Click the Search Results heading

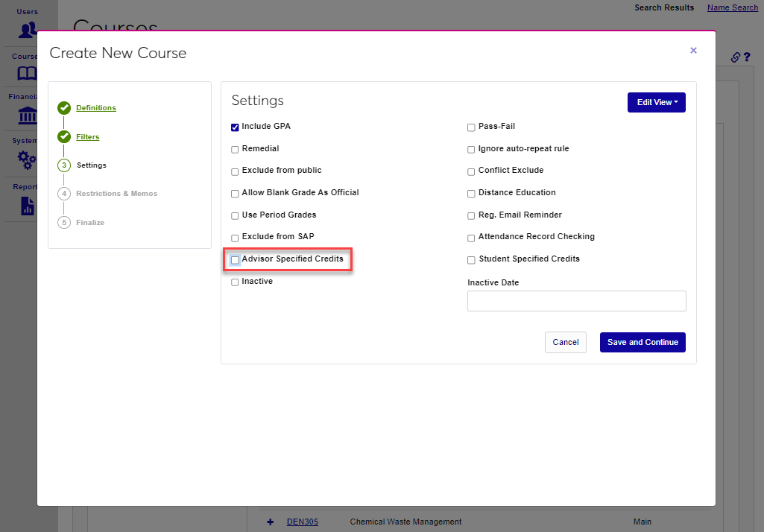(x=664, y=7)
